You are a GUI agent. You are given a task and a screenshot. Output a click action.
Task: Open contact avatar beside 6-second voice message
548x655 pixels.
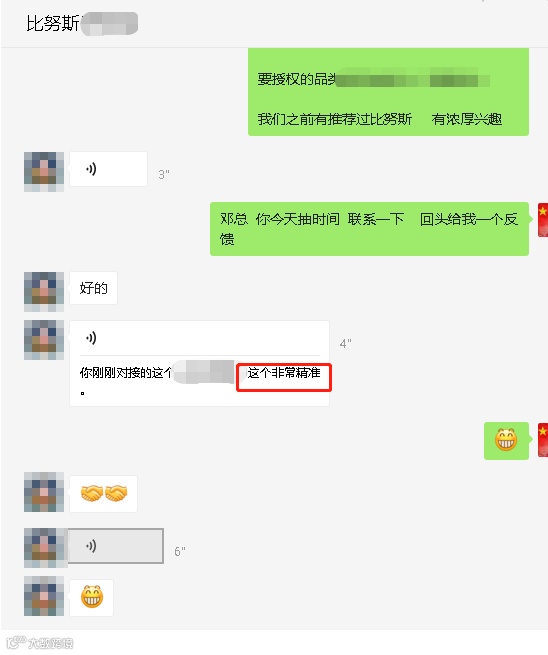pyautogui.click(x=44, y=548)
